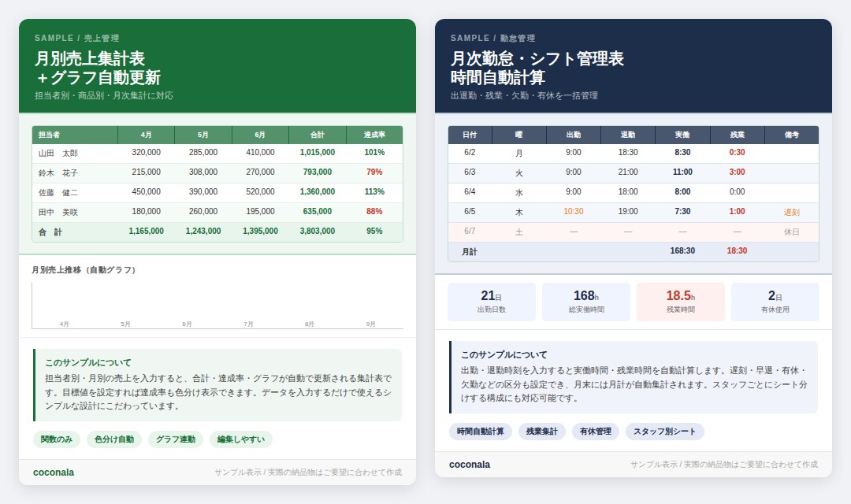Select the 残業集計 tag

(541, 432)
